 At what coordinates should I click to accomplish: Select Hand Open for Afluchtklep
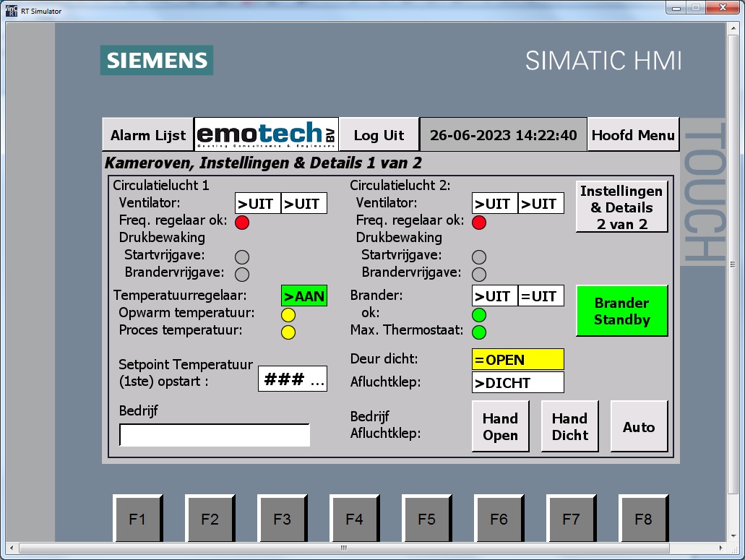pyautogui.click(x=500, y=426)
